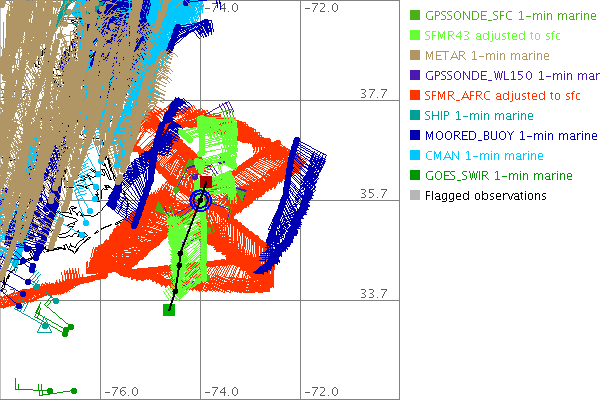The image size is (600, 400).
Task: Click the green square at track start
Action: point(169,310)
